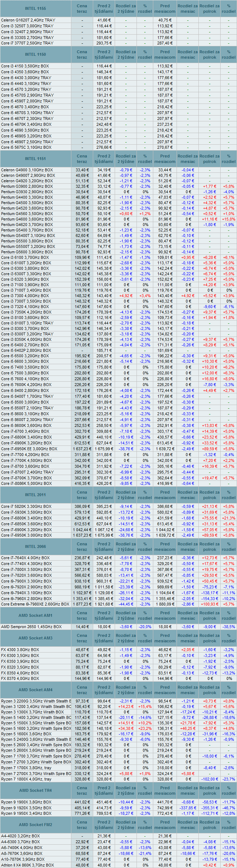Select A4-4020 3,2GHz BOX name
The image size is (237, 868).
click(20, 836)
